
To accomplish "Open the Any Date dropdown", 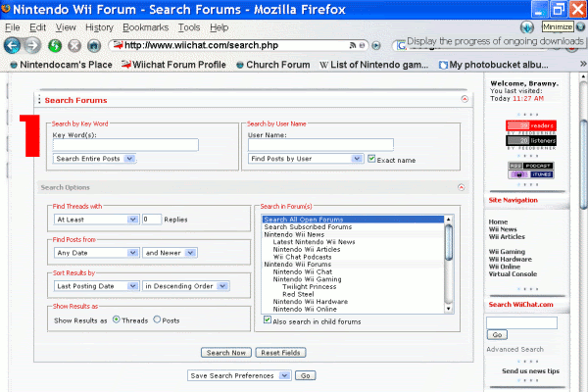I will 97,253.
